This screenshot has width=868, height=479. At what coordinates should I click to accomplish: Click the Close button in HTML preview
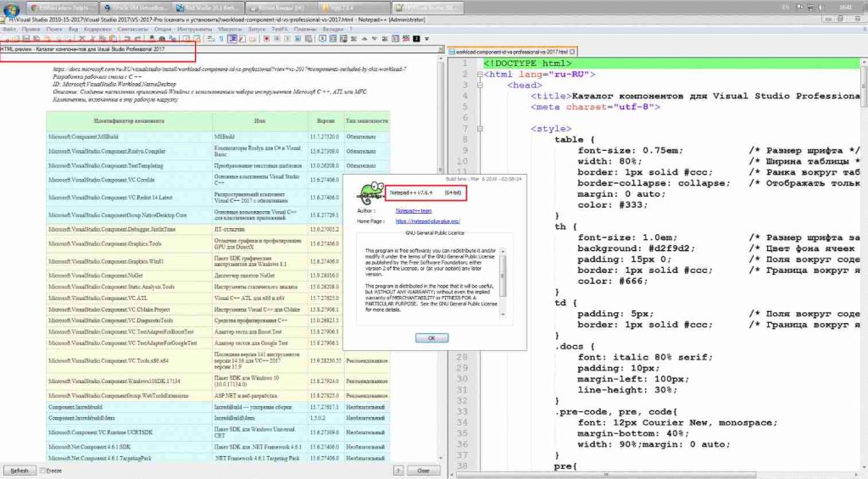(423, 471)
